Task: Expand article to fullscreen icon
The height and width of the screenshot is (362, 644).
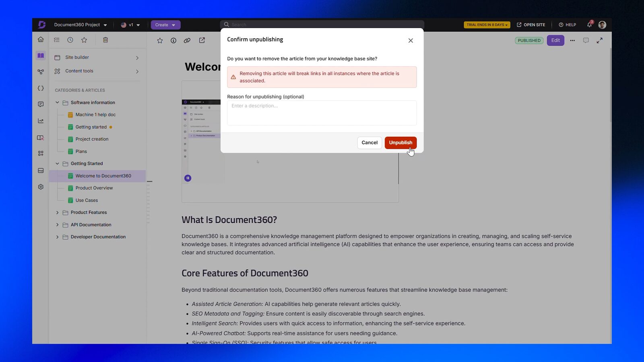Action: tap(600, 40)
